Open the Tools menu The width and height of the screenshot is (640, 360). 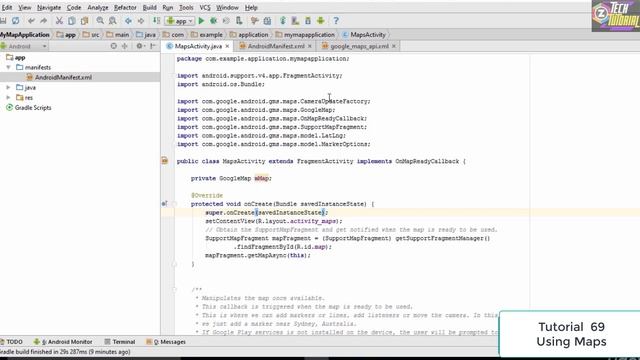tap(186, 7)
